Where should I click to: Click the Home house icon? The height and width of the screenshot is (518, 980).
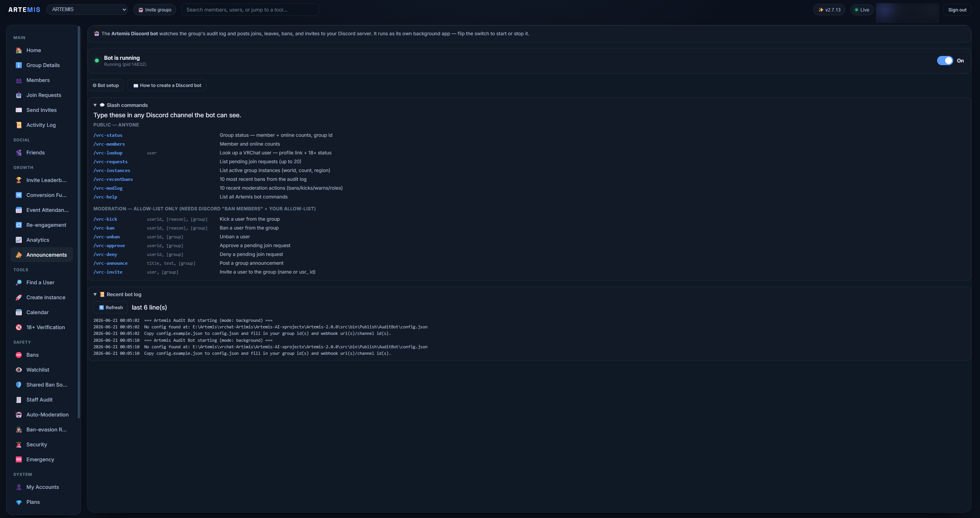(x=19, y=50)
